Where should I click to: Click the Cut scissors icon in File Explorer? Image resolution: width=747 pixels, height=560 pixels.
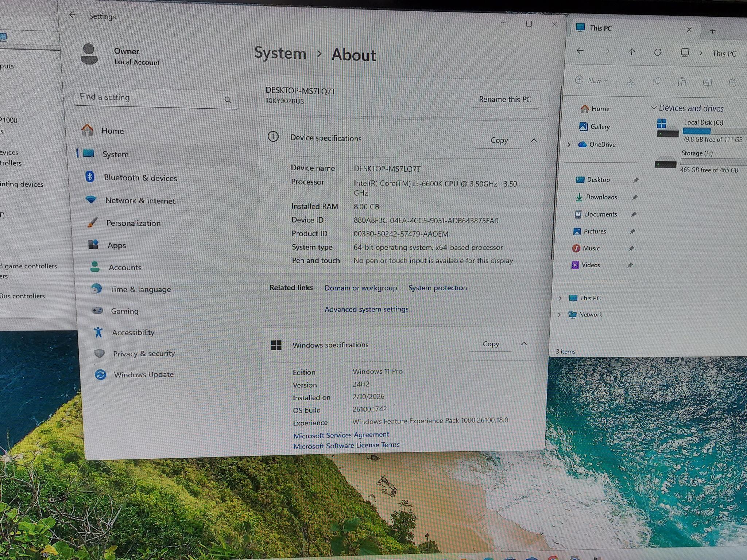click(631, 81)
